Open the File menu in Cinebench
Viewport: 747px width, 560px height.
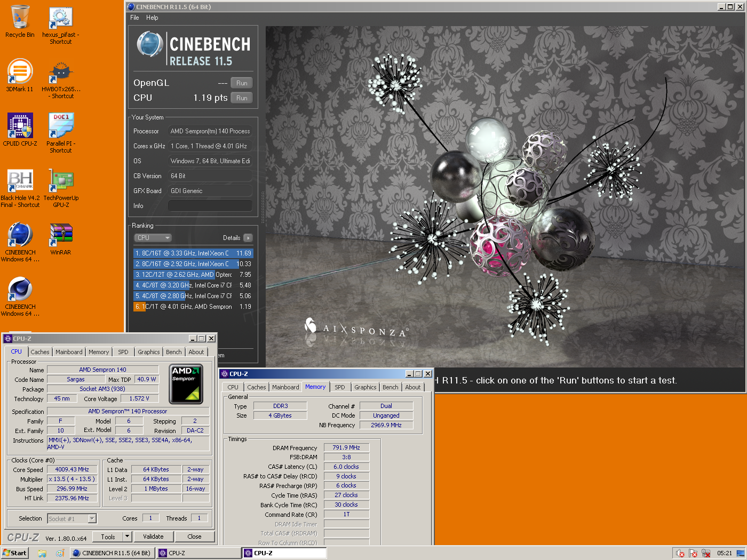pos(134,18)
